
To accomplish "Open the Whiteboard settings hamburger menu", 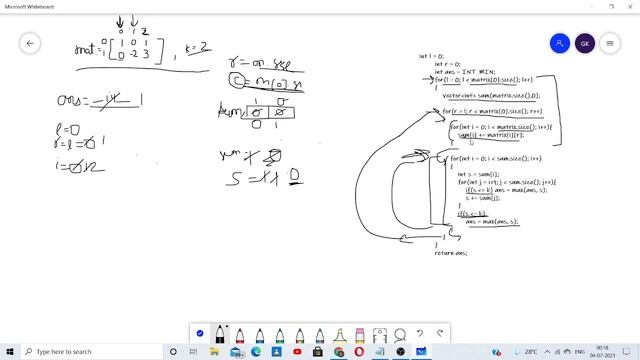I will [x=610, y=43].
